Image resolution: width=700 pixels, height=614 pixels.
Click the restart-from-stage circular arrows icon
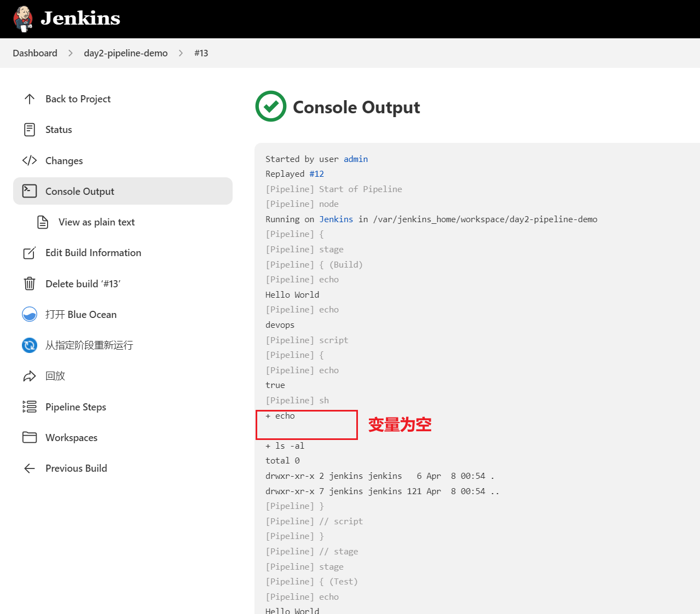click(30, 345)
